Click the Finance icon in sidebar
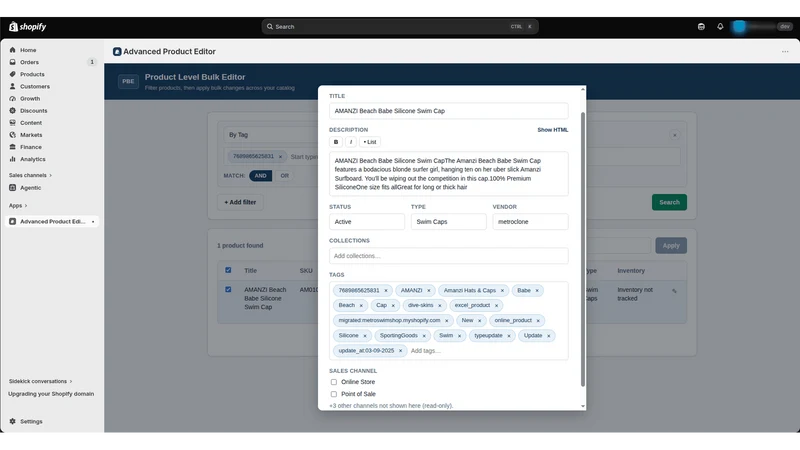800x450 pixels. point(12,147)
